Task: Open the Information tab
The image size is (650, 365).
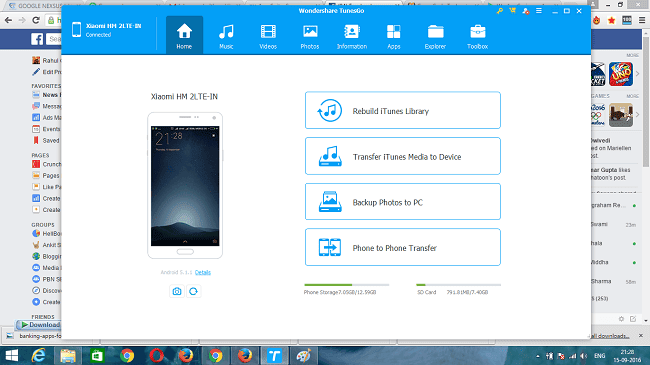Action: [352, 35]
